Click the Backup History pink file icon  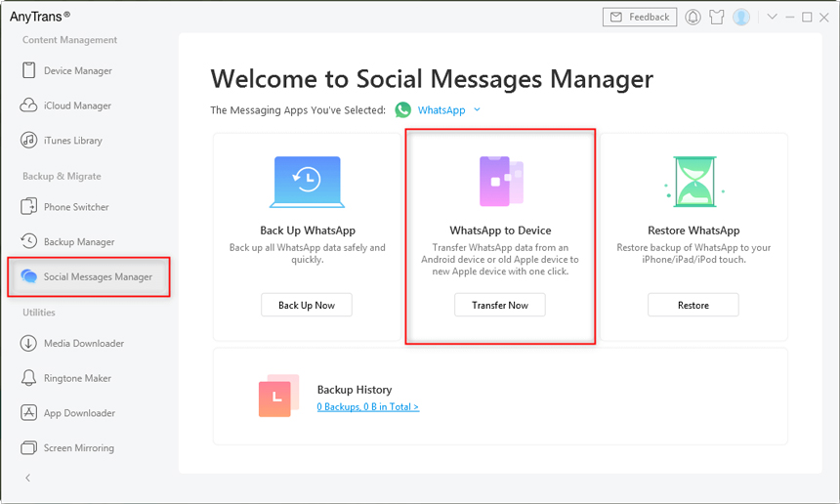(x=278, y=396)
